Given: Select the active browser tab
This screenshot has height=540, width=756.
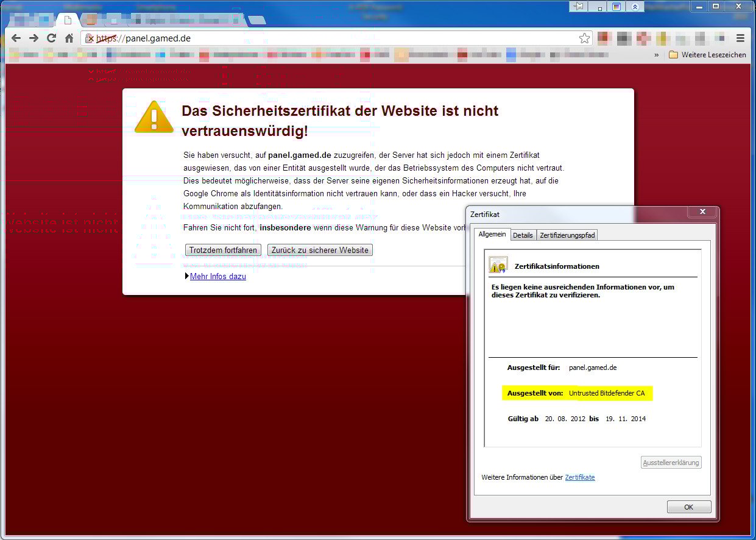Looking at the screenshot, I should click(x=68, y=20).
